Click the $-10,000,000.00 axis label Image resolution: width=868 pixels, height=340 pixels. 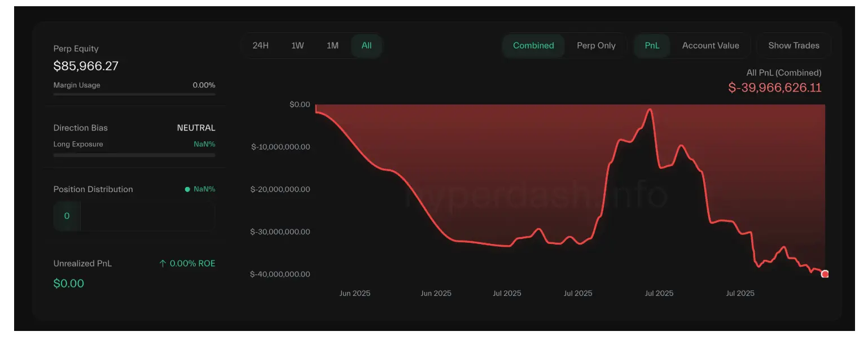(280, 147)
